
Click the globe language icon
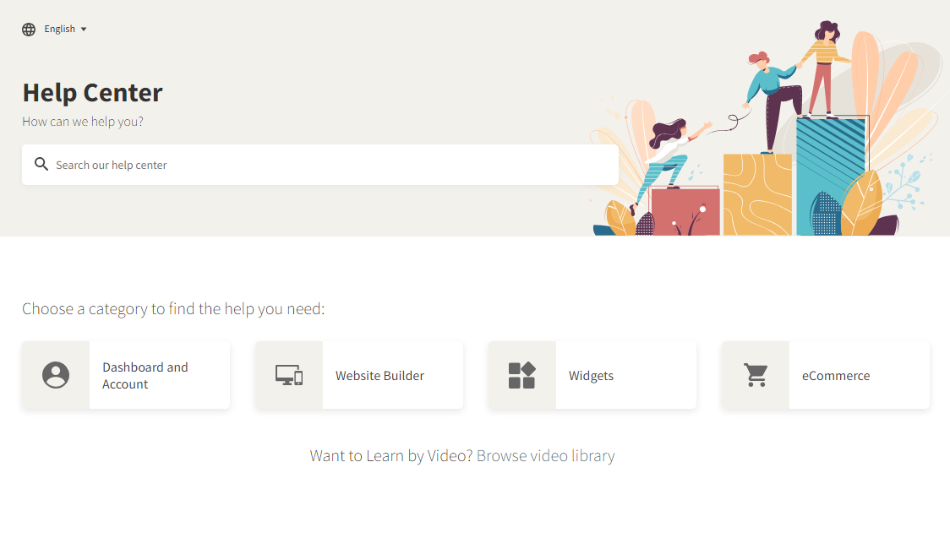29,29
